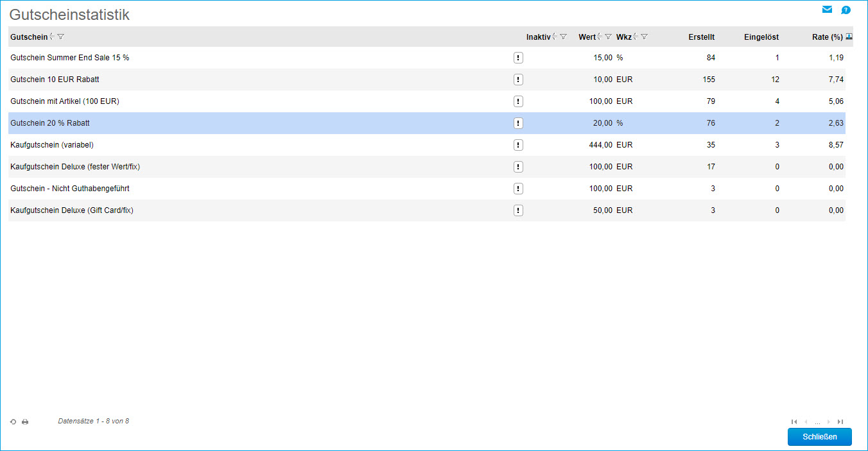
Task: Click the Rate (%) column header
Action: coord(828,37)
